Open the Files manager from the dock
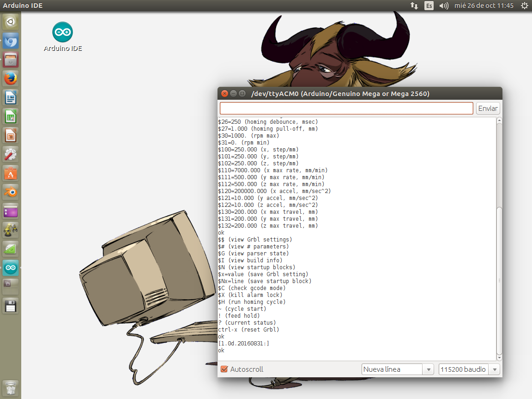 click(x=11, y=60)
